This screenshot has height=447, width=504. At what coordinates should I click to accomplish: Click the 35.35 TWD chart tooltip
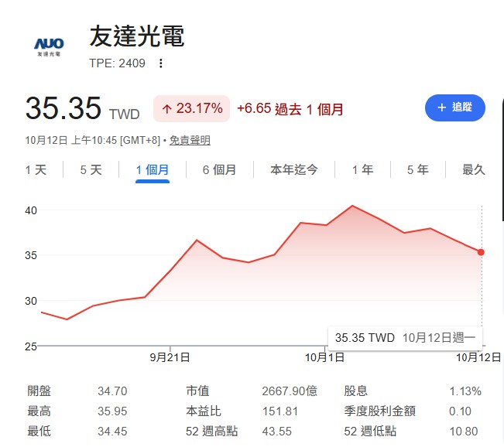(405, 338)
